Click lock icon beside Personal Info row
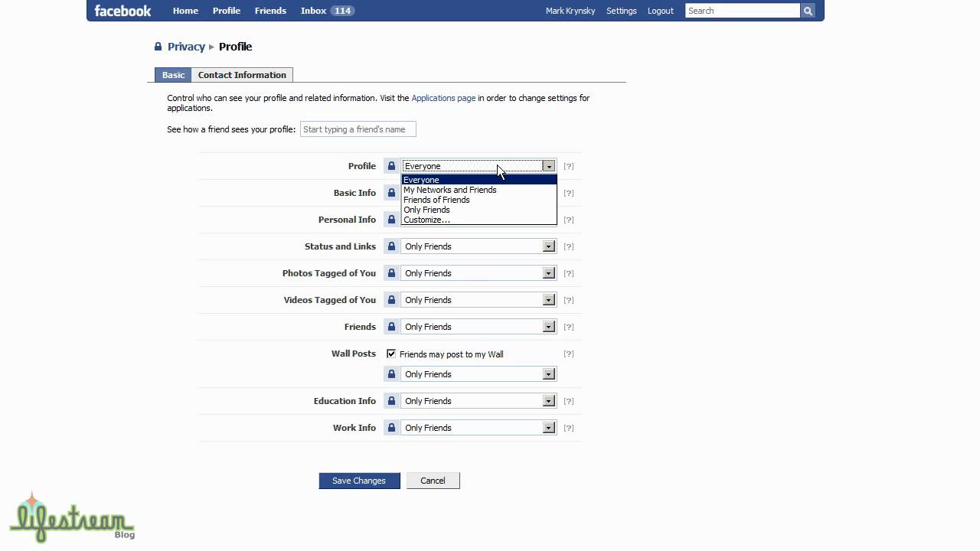Screen dimensions: 980x551 pos(391,220)
